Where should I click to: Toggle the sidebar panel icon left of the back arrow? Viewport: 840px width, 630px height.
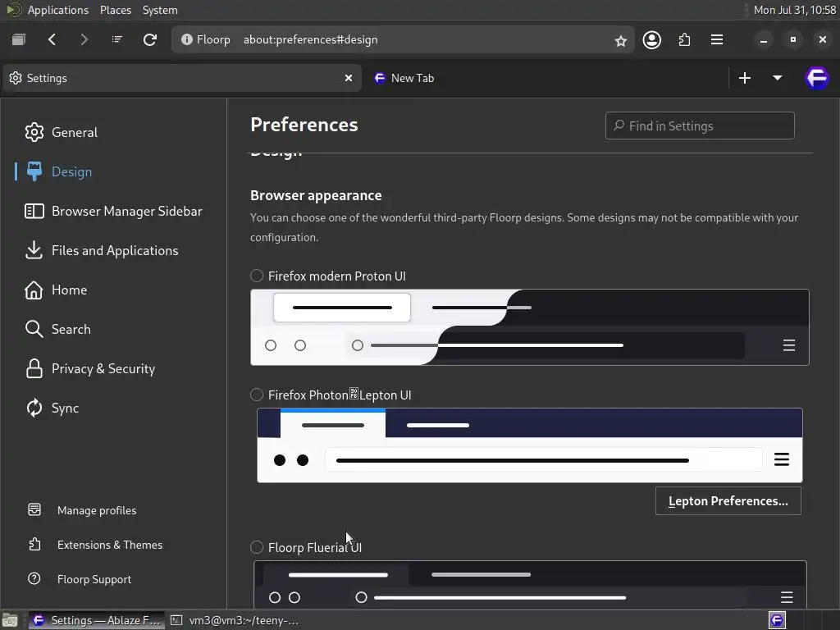coord(19,39)
